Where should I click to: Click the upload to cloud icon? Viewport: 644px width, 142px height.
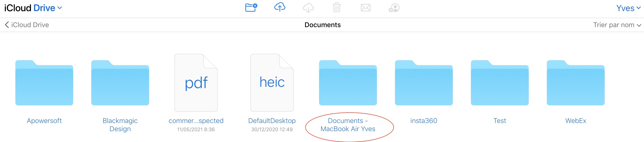[x=280, y=7]
